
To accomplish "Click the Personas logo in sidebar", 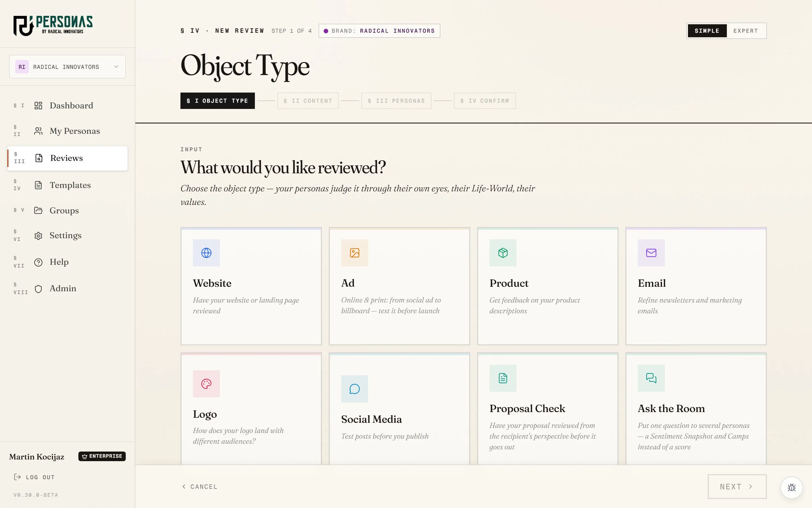I will (53, 25).
